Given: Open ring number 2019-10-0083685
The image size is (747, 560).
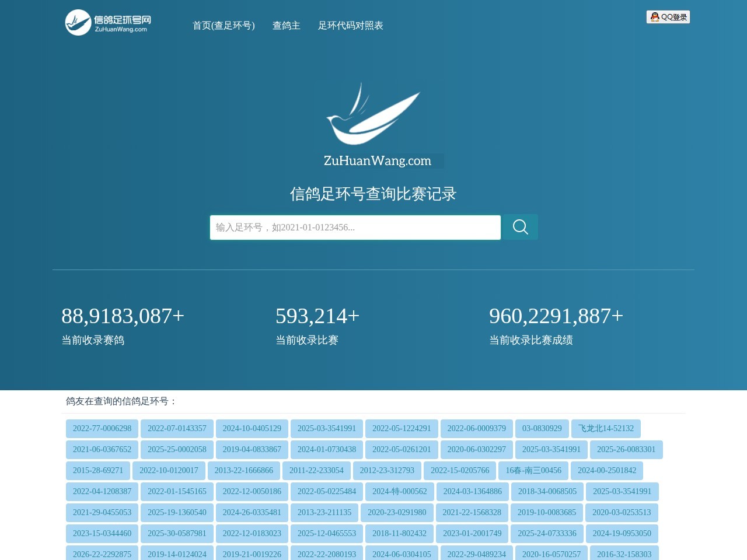Looking at the screenshot, I should [547, 513].
